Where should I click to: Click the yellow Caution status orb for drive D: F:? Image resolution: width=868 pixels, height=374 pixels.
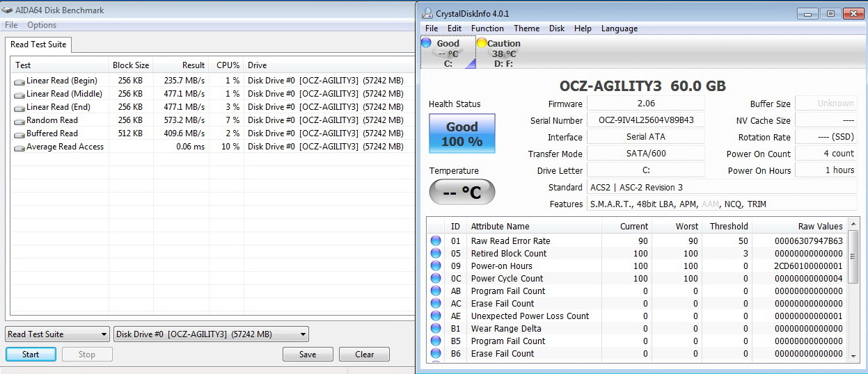point(482,43)
